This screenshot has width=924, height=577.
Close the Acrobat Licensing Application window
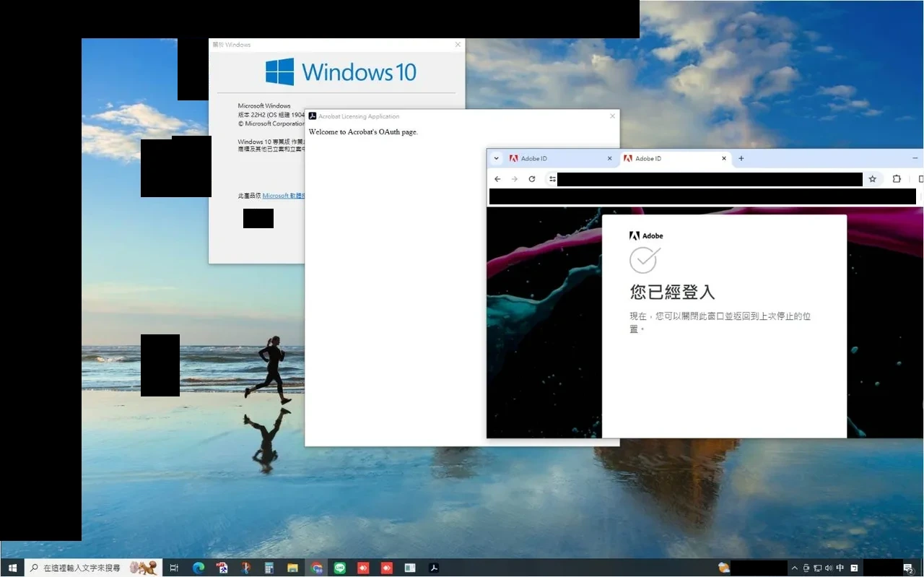click(613, 116)
